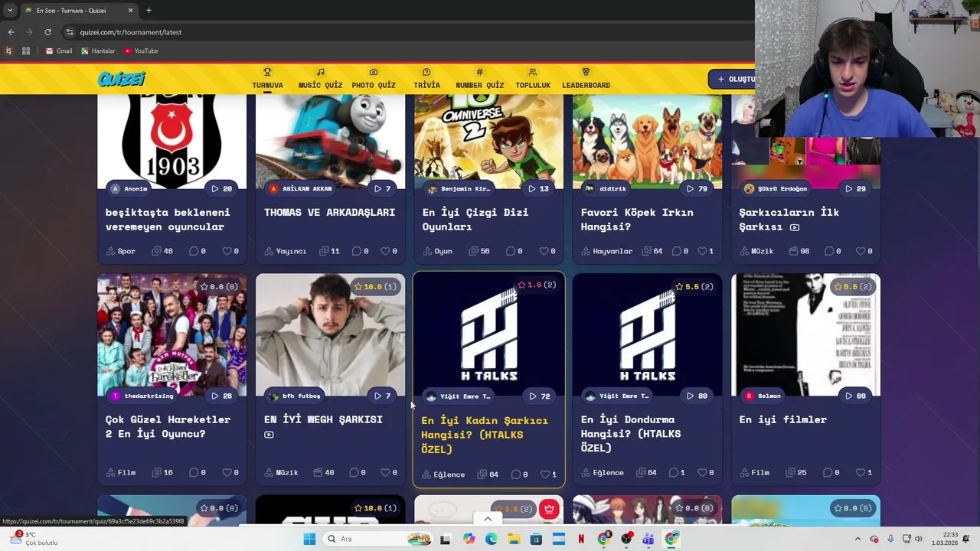Open Netflix from the taskbar
This screenshot has width=980, height=551.
[x=581, y=539]
